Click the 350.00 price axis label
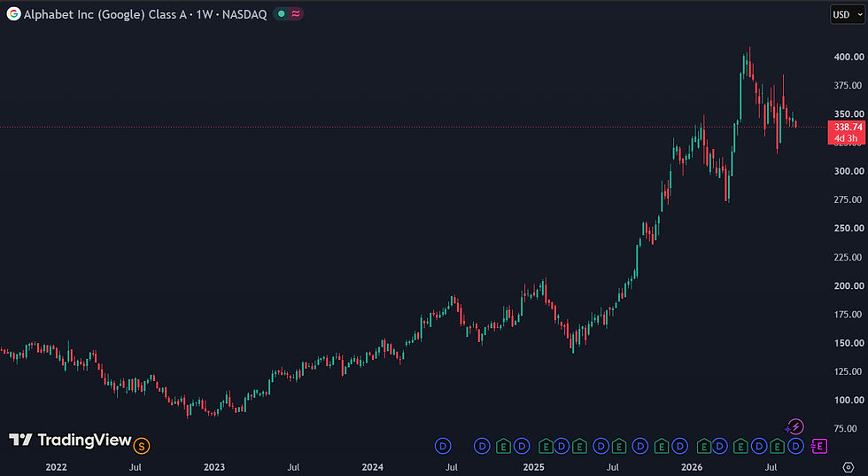Viewport: 868px width, 476px height. [849, 114]
